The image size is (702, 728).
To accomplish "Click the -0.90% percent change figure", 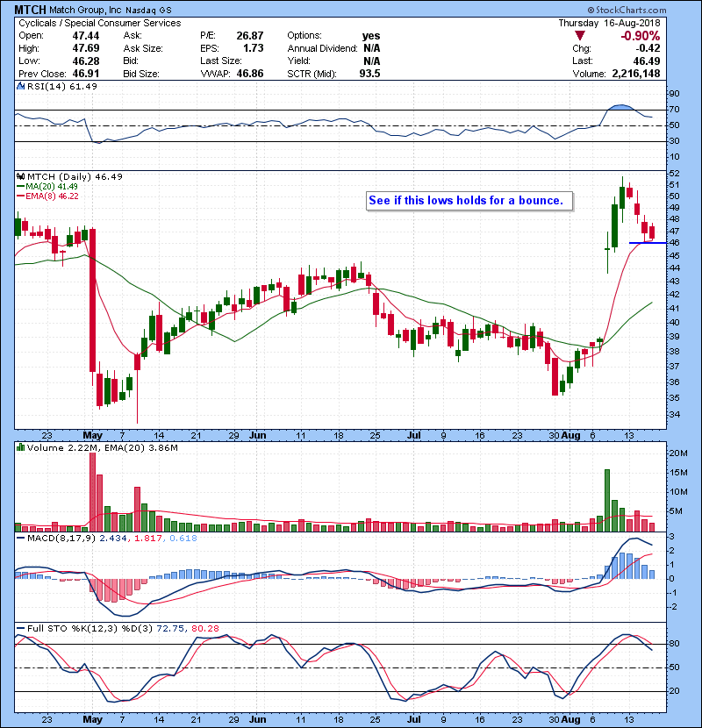I will [641, 36].
